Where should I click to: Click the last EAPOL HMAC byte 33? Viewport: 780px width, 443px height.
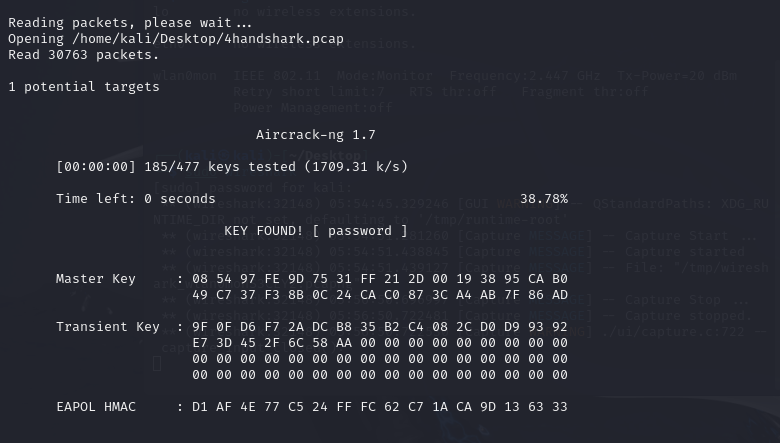pyautogui.click(x=560, y=407)
